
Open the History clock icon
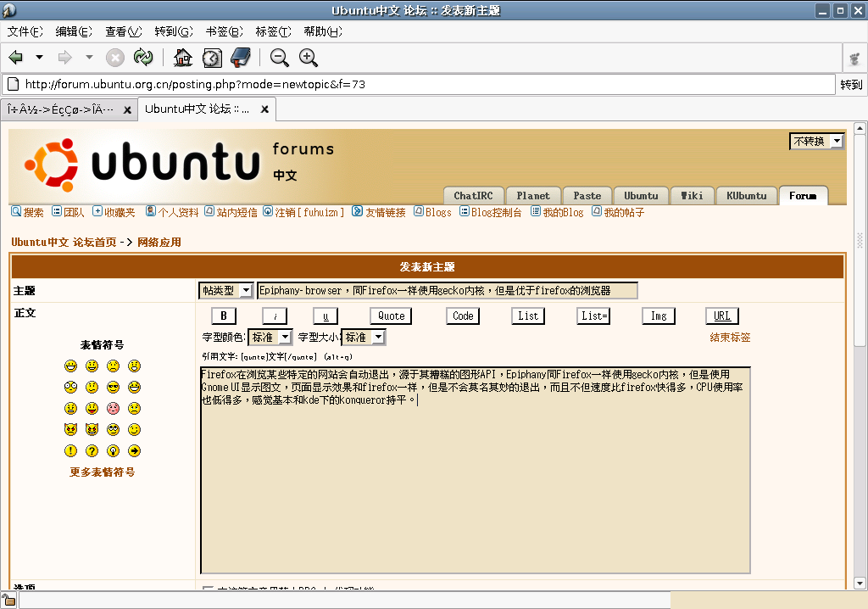click(x=212, y=58)
